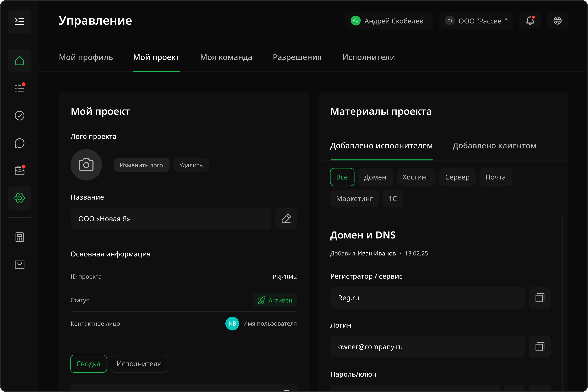
Task: Open the home icon in sidebar
Action: click(20, 61)
